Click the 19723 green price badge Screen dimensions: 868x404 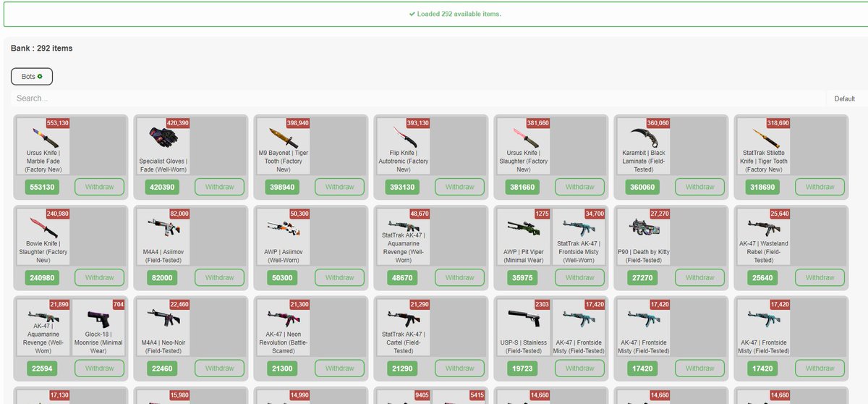coord(522,369)
